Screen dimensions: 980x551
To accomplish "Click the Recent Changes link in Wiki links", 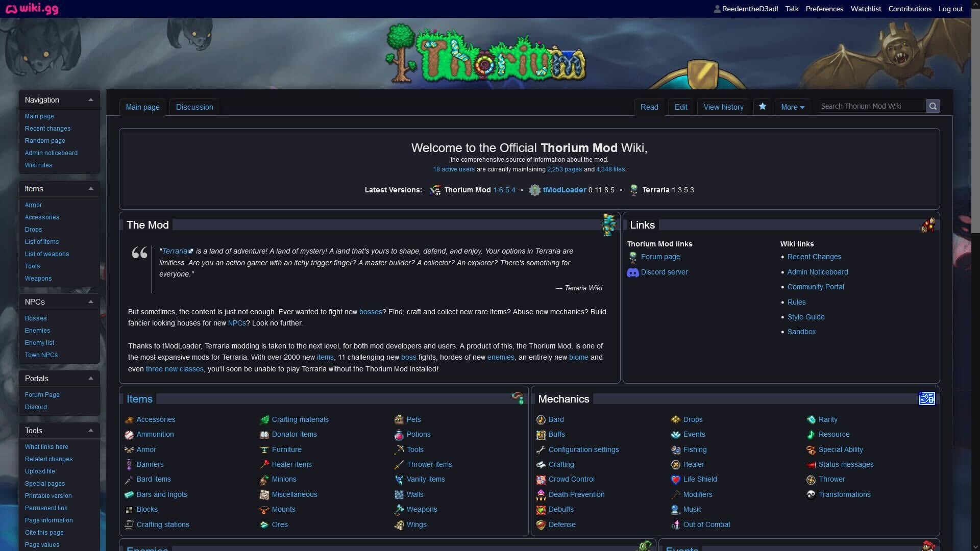I will 815,257.
